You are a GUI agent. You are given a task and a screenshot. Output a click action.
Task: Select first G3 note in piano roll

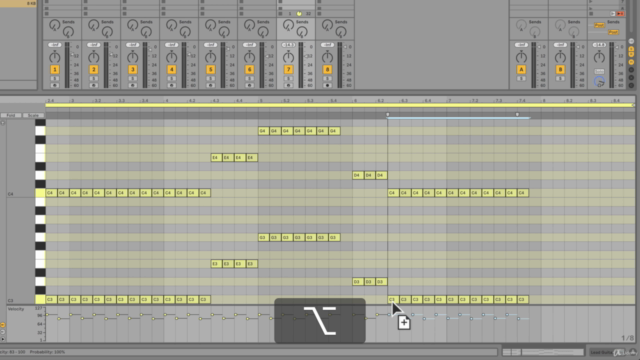pos(264,238)
